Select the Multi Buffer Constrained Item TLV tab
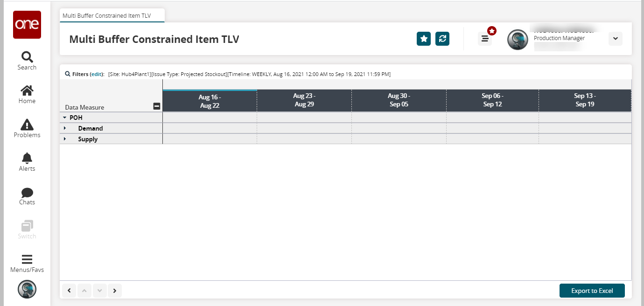The height and width of the screenshot is (306, 644). (113, 16)
